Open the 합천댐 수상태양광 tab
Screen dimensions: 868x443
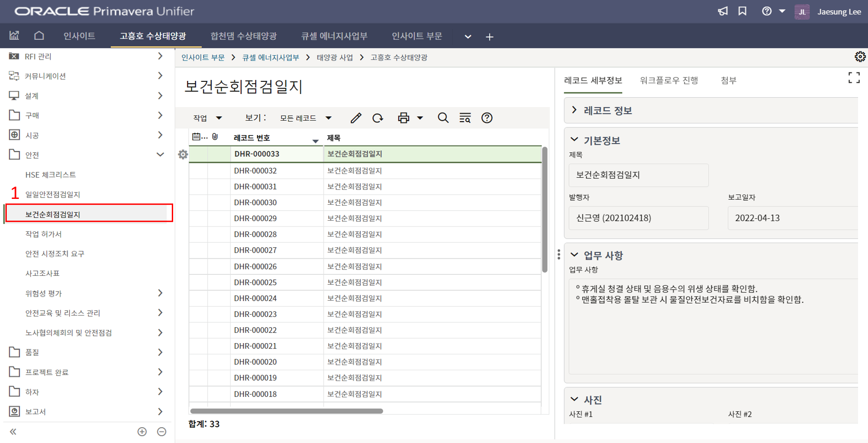click(x=243, y=36)
